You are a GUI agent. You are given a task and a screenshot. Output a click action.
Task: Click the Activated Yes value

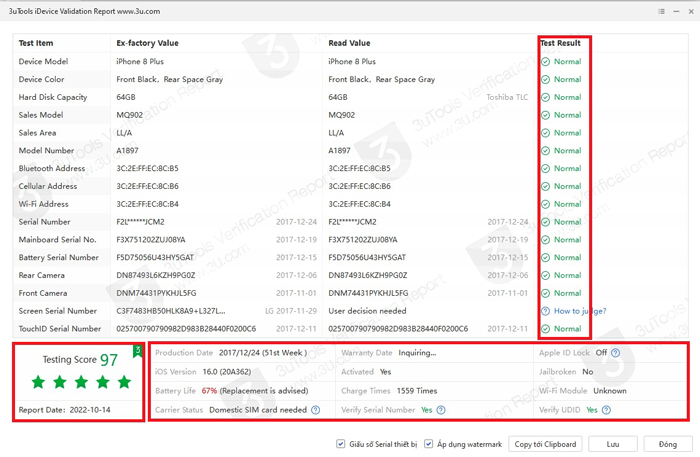click(x=385, y=372)
